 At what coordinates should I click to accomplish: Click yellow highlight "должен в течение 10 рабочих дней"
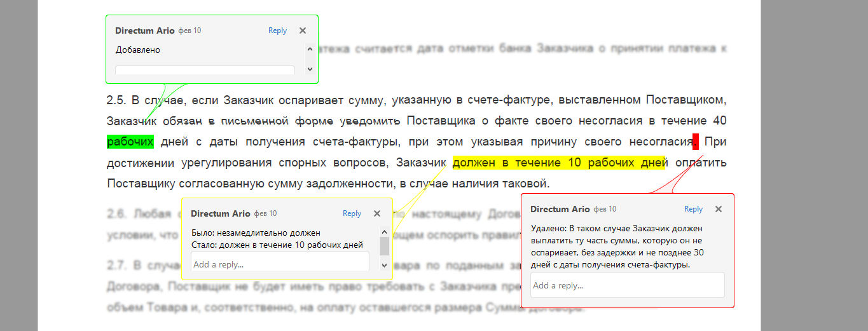tap(558, 163)
